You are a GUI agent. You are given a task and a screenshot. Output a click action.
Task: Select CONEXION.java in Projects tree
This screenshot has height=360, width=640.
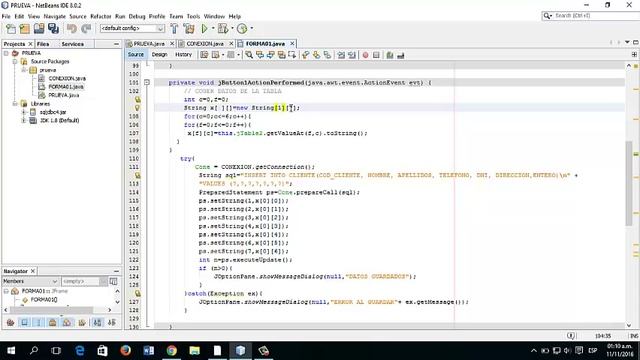coord(67,78)
